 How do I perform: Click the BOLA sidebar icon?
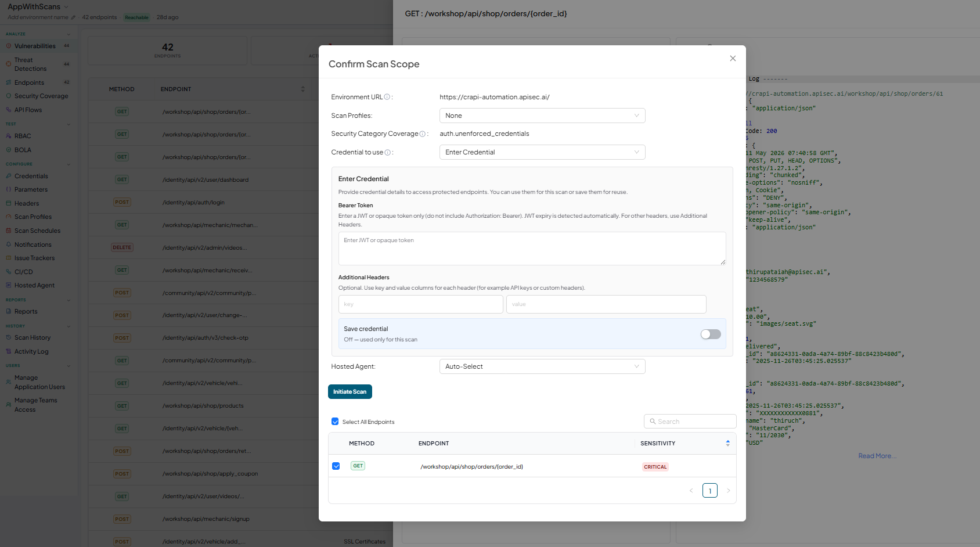(x=9, y=150)
